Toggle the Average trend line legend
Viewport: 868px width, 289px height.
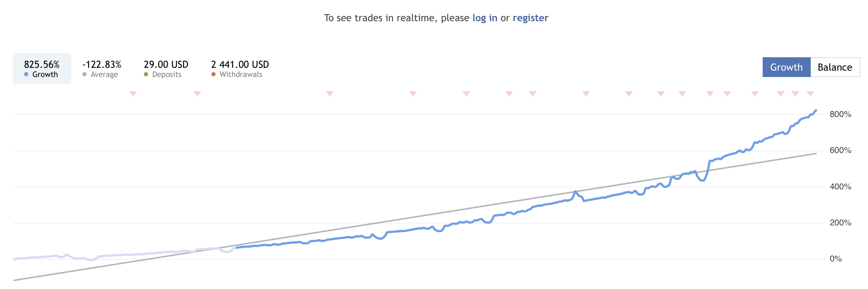click(x=102, y=69)
